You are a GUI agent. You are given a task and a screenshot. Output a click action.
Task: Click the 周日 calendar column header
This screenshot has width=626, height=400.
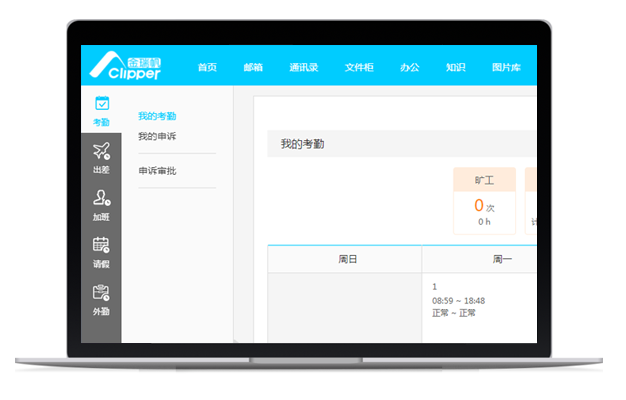[344, 259]
